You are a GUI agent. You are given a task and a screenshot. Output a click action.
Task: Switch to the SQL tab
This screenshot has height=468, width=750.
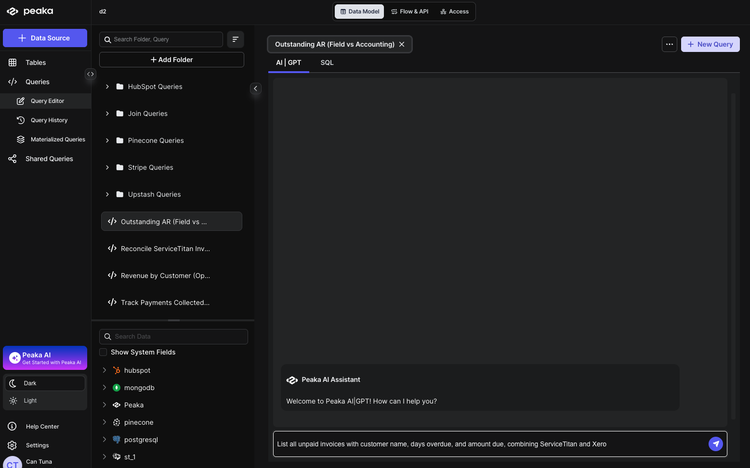coord(327,62)
